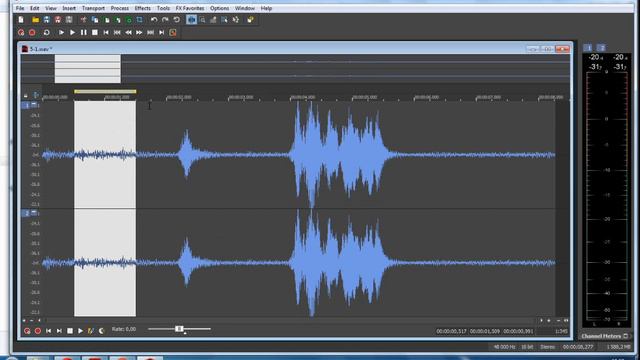Open a file using the folder icon
640x360 pixels.
click(x=36, y=20)
